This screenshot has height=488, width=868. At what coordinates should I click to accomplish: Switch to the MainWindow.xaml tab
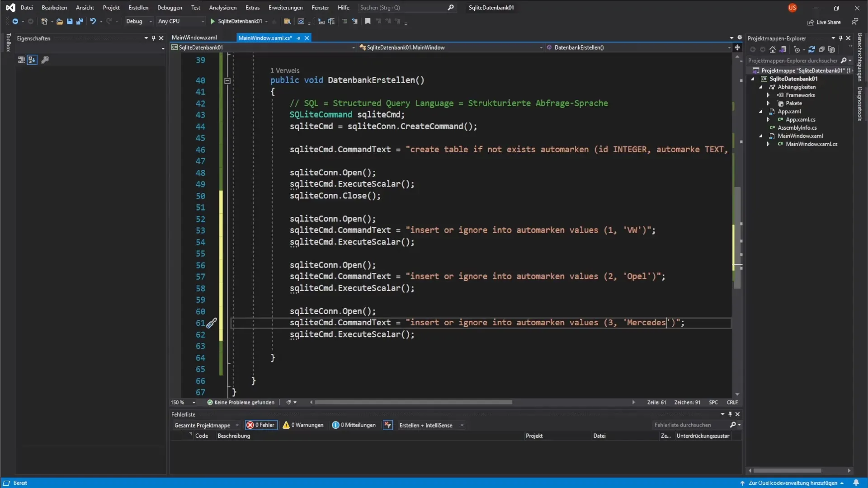click(x=194, y=38)
